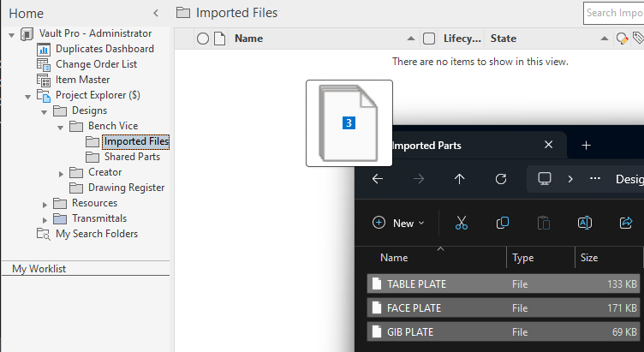Click the Desig breadcrumb in File Explorer

[629, 179]
